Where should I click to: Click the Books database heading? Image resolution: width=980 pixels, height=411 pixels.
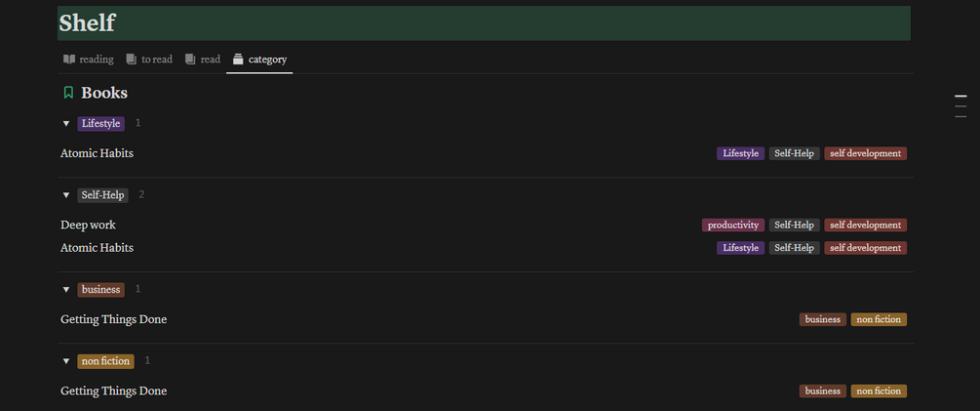[104, 93]
